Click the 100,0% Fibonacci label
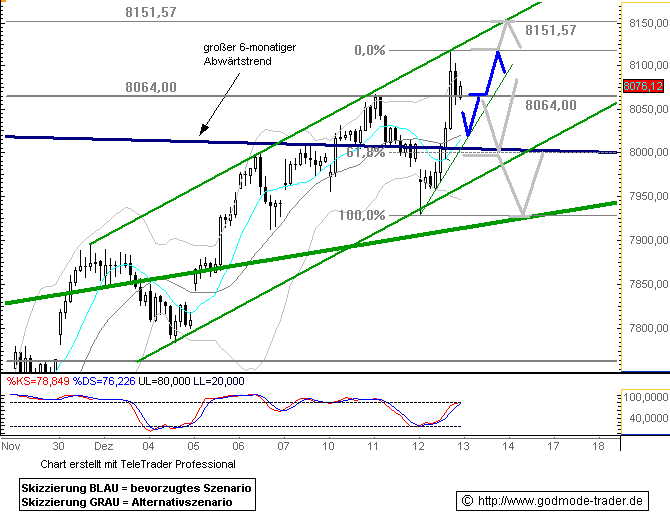 (x=362, y=215)
